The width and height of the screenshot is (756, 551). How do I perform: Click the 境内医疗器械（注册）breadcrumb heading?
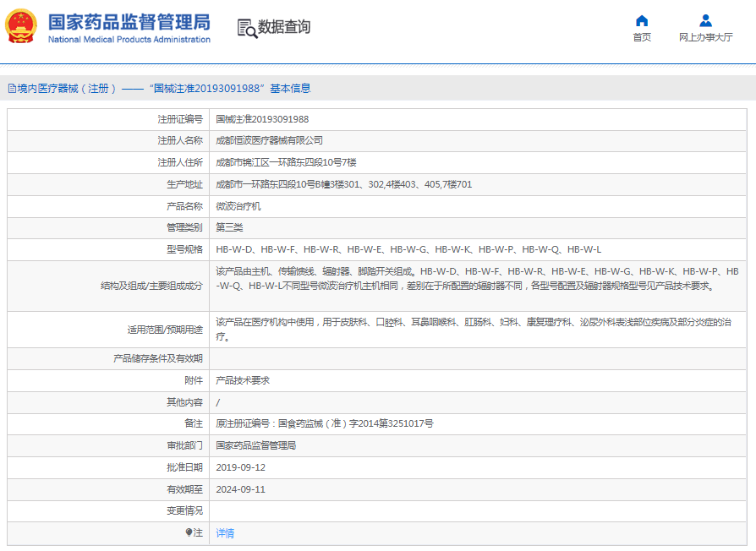point(66,88)
